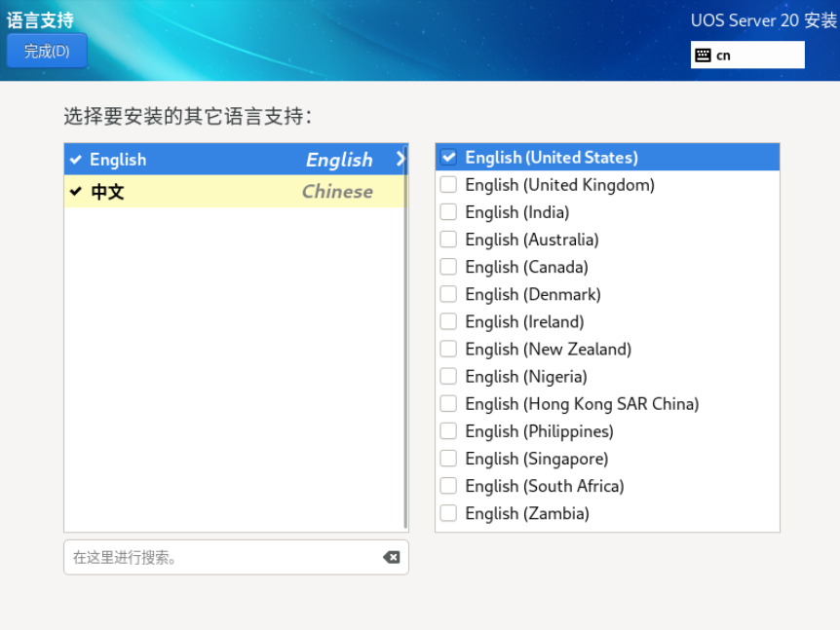Viewport: 840px width, 630px height.
Task: Tick the English (South Africa) checkbox
Action: pyautogui.click(x=448, y=486)
